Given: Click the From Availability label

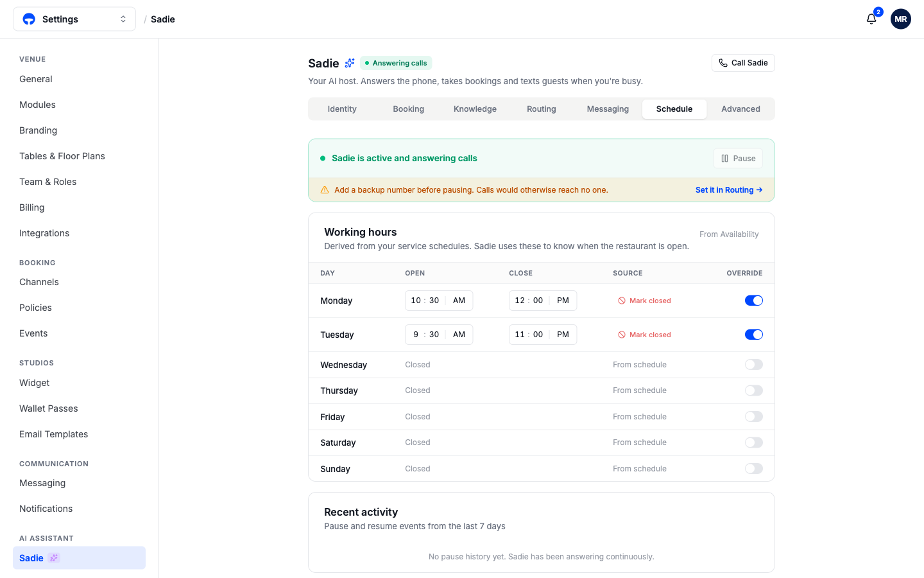Looking at the screenshot, I should [729, 234].
